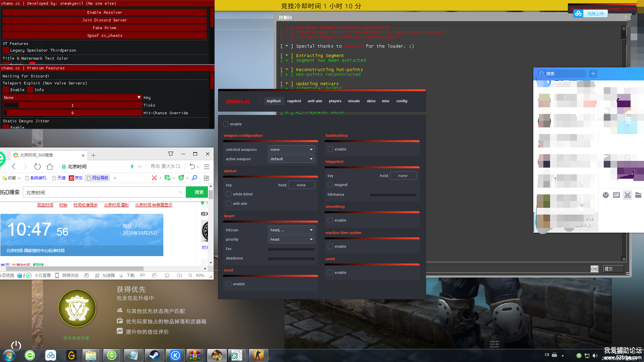Open the browser hamburger menu icon

click(207, 167)
